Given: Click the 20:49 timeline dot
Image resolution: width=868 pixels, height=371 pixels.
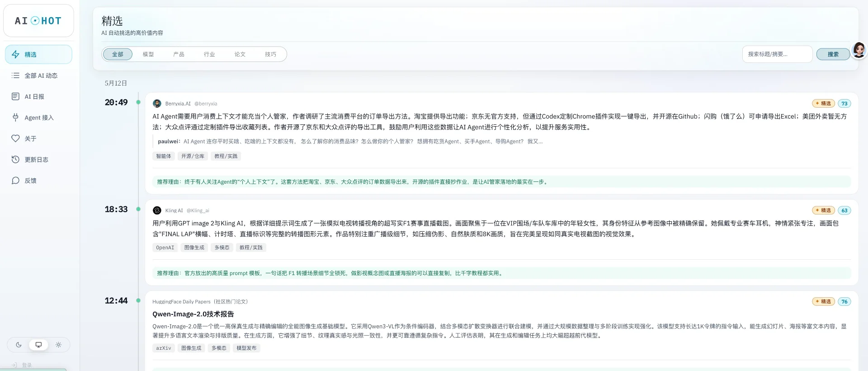Looking at the screenshot, I should (x=138, y=102).
